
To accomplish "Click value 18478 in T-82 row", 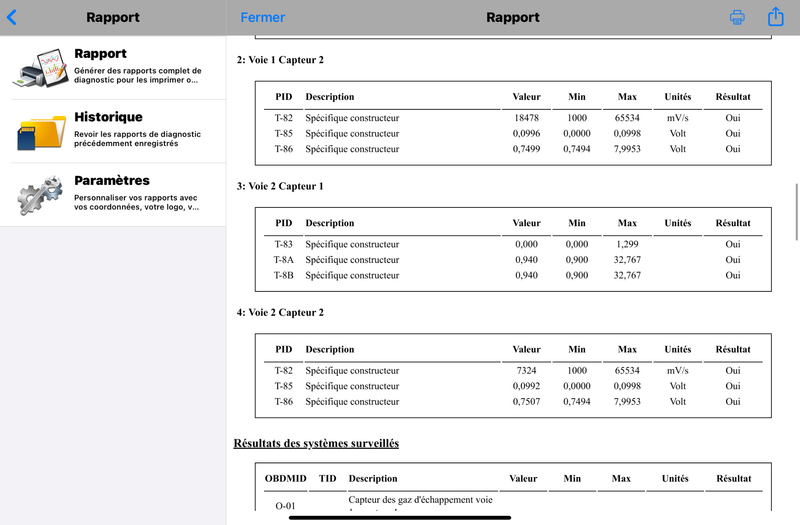I will point(526,118).
